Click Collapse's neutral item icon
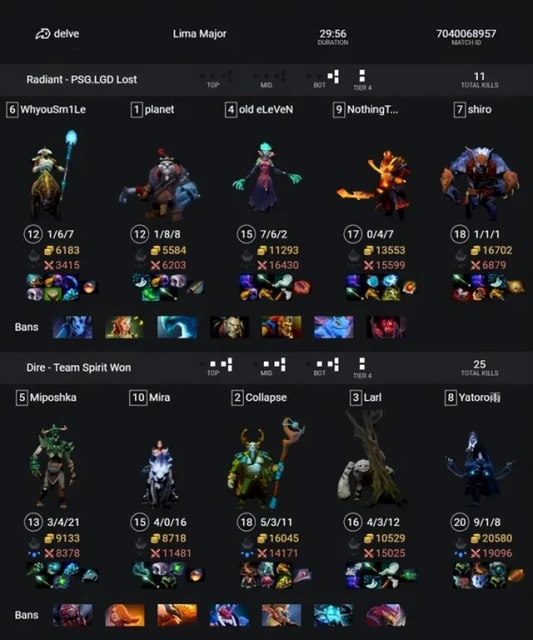The width and height of the screenshot is (533, 640). pyautogui.click(x=302, y=575)
